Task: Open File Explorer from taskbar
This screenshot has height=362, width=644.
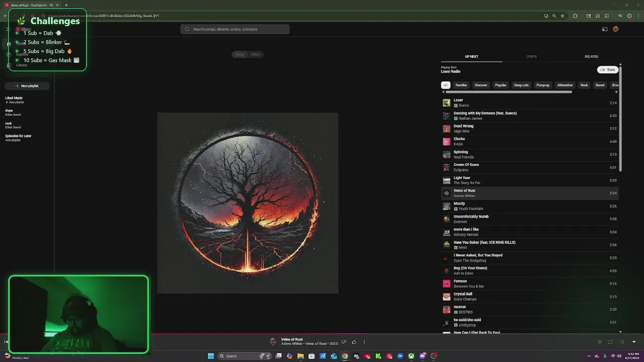Action: click(x=300, y=356)
